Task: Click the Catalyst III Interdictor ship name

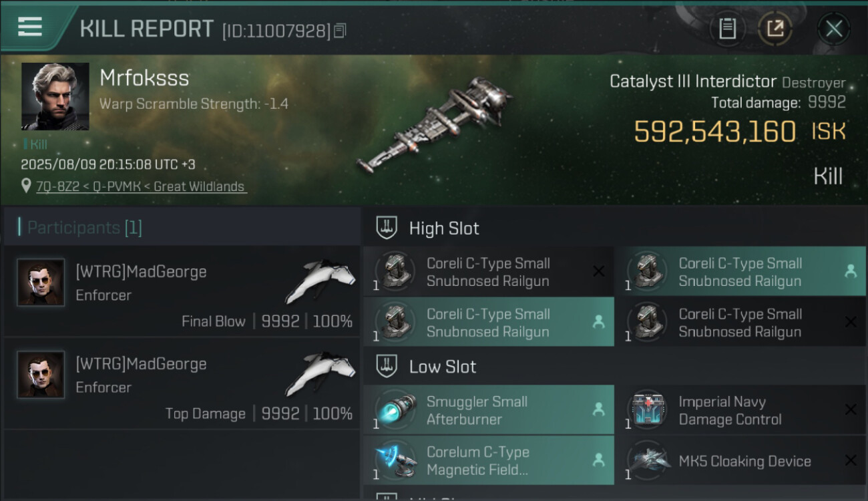Action: tap(692, 81)
